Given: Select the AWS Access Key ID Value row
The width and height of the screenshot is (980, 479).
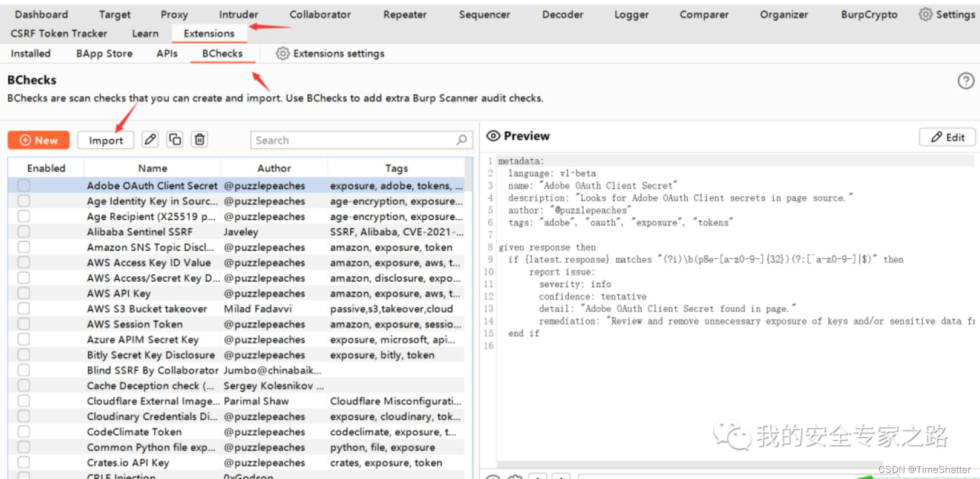Looking at the screenshot, I should (236, 262).
